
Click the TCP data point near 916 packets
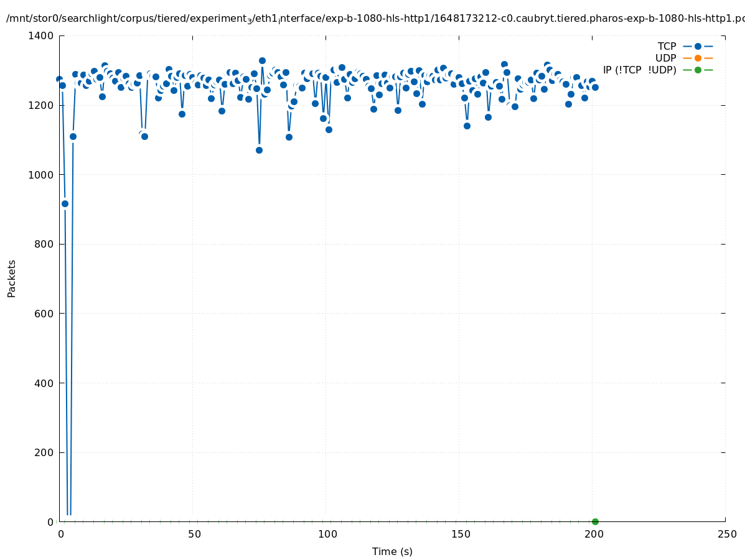click(x=65, y=203)
